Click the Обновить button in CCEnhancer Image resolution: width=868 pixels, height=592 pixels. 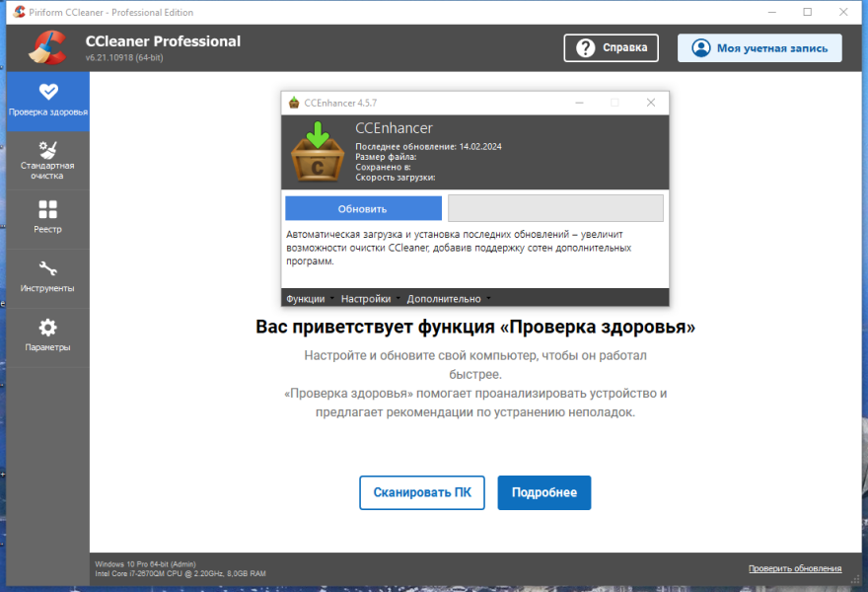(x=363, y=209)
